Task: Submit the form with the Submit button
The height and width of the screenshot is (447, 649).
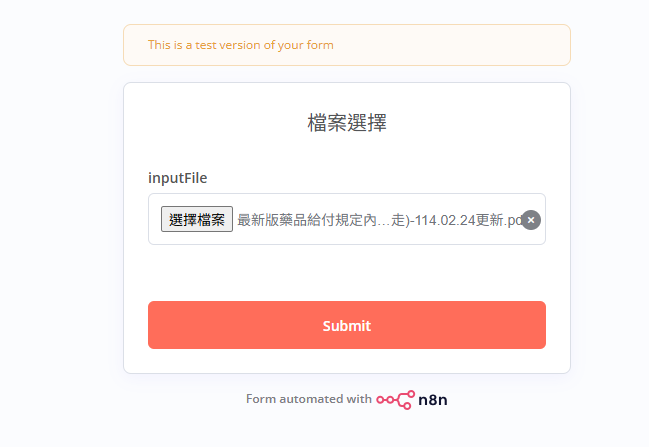Action: 347,325
